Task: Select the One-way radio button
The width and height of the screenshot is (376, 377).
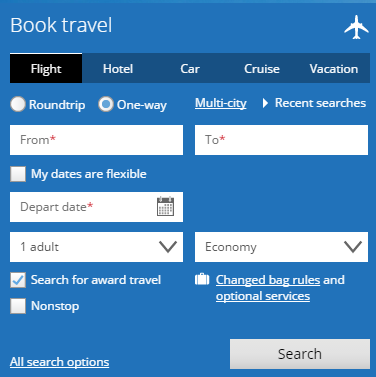Action: click(106, 104)
